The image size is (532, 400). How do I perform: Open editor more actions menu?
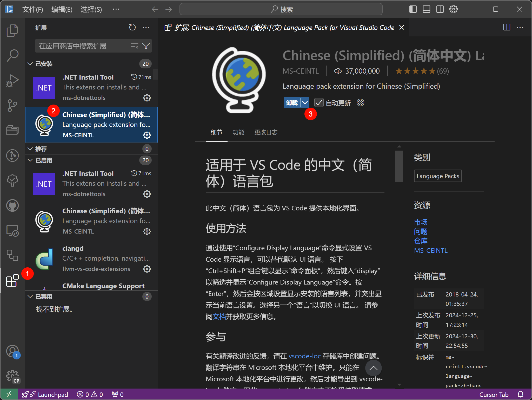(520, 27)
